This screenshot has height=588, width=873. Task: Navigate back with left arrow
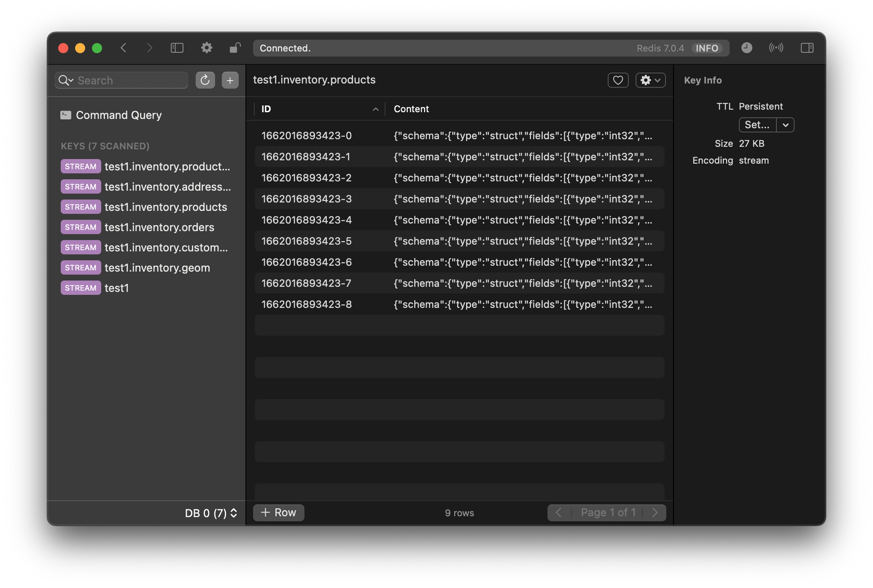[124, 48]
